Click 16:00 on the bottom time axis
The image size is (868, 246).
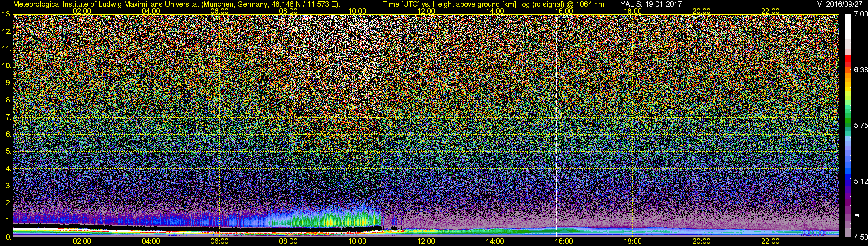564,241
